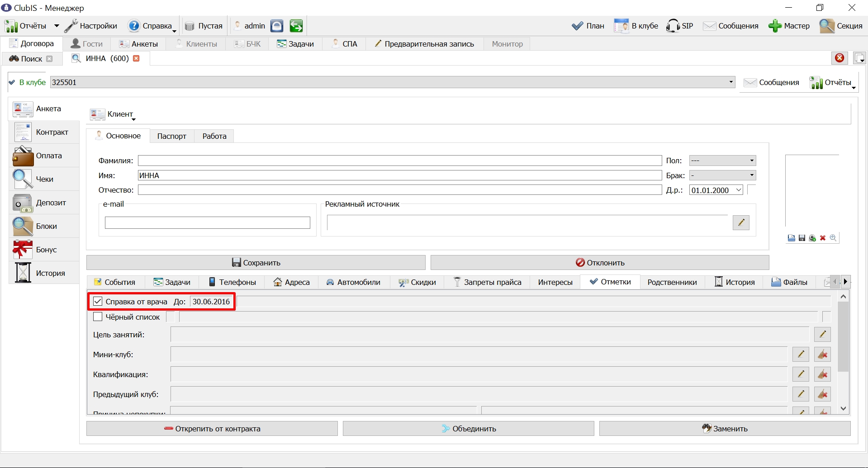Open the window list dropdown at far right
868x468 pixels.
pos(859,58)
